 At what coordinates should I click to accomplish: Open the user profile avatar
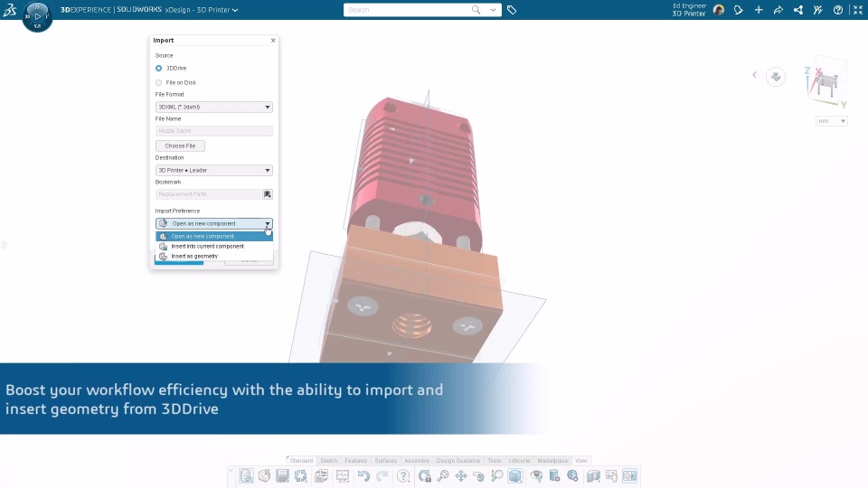(719, 10)
